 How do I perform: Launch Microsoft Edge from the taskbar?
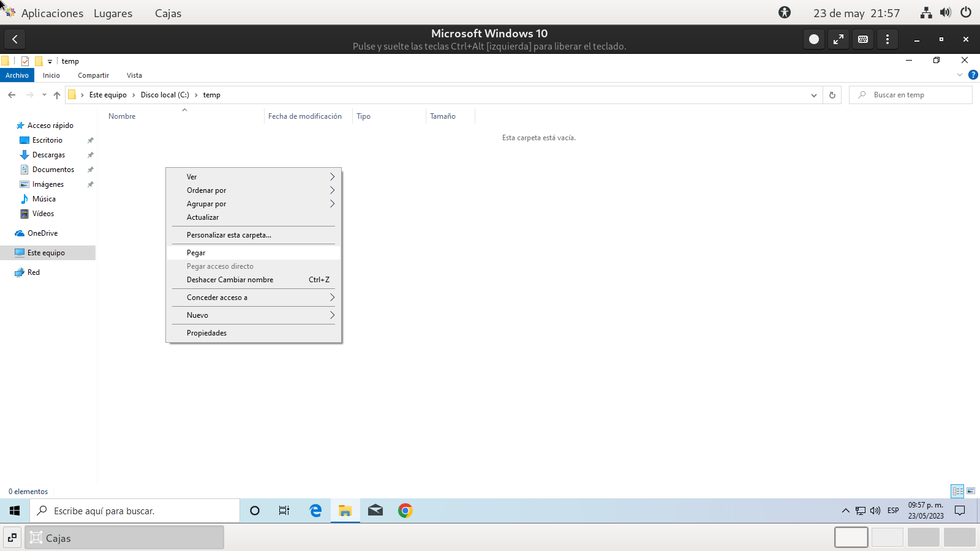pos(315,511)
